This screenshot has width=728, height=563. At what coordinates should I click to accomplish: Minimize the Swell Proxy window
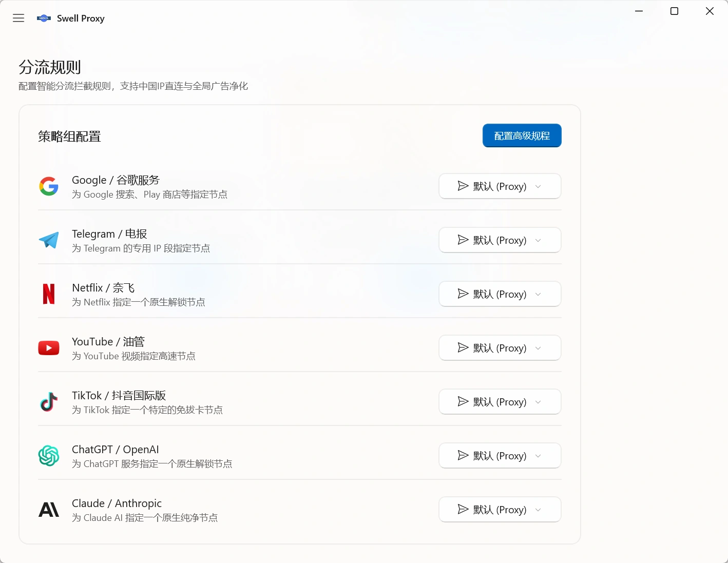(639, 11)
